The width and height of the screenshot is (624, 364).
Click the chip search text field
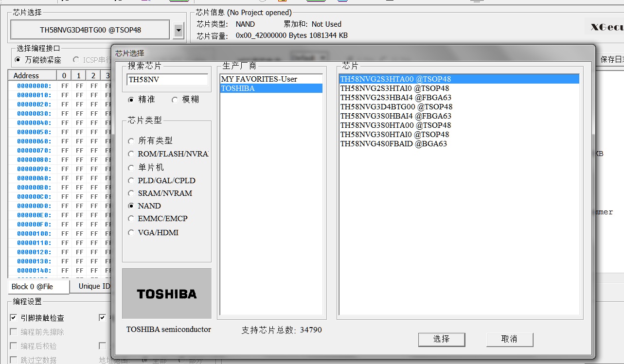tap(167, 80)
